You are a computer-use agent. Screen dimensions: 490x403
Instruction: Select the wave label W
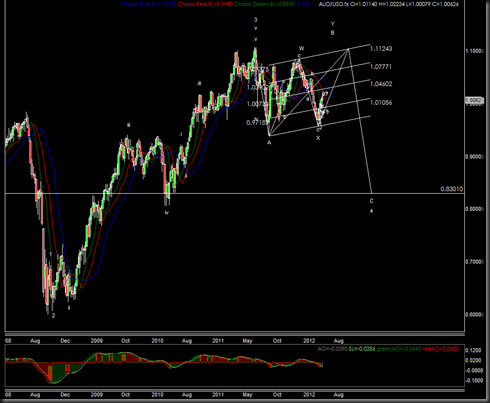coord(301,48)
